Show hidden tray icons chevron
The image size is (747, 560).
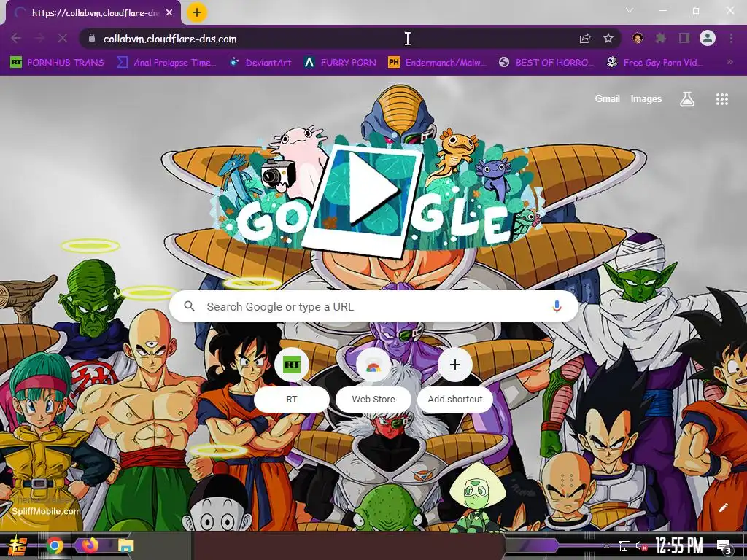(x=606, y=545)
